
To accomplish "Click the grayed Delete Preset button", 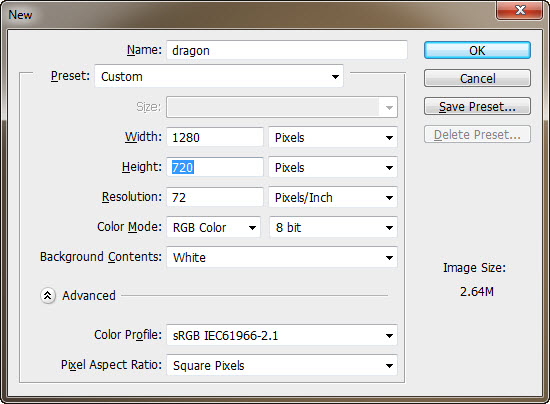I will (x=477, y=134).
